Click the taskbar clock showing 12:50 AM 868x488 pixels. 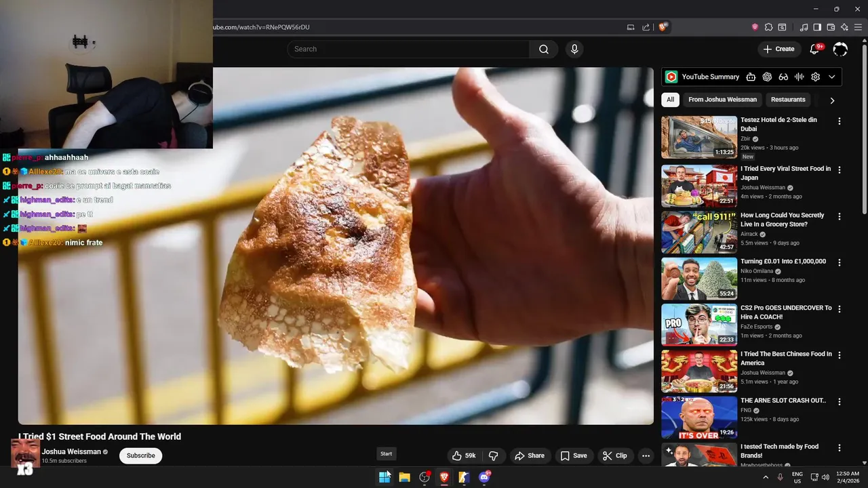848,477
